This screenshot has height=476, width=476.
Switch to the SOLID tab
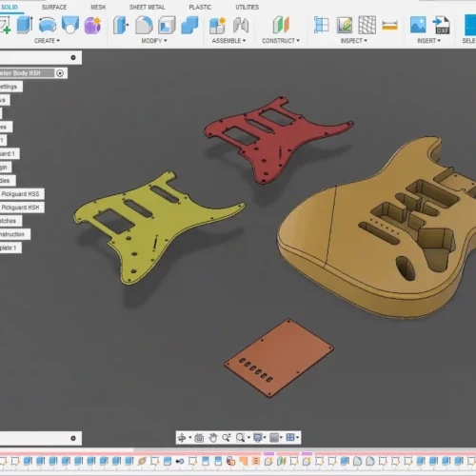pyautogui.click(x=10, y=7)
